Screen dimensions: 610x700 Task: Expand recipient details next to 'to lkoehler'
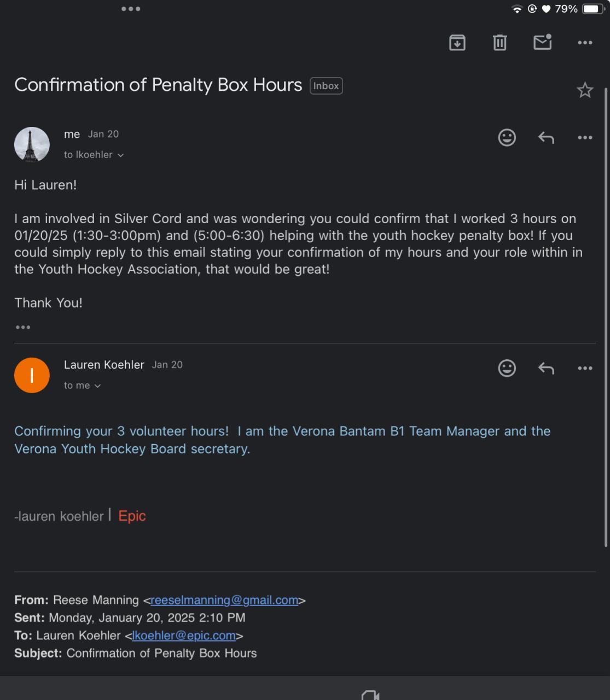click(120, 155)
